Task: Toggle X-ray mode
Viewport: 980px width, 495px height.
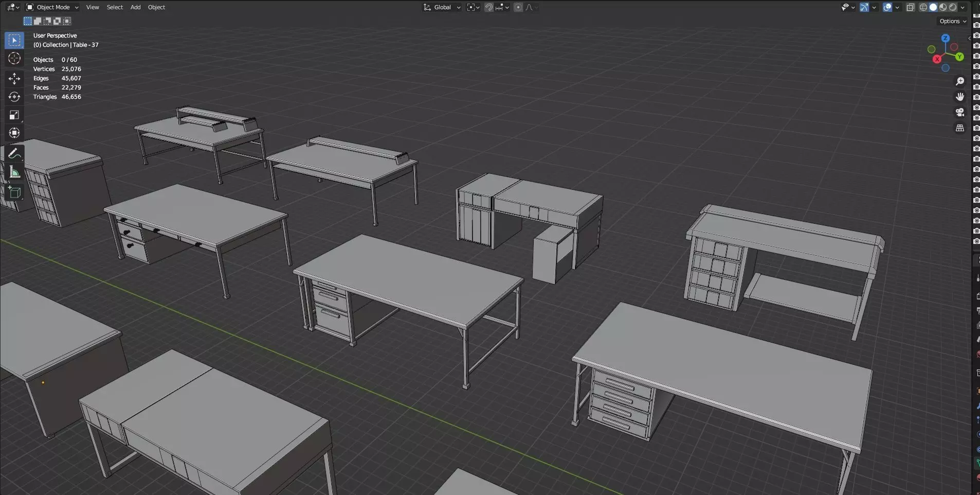Action: [911, 7]
